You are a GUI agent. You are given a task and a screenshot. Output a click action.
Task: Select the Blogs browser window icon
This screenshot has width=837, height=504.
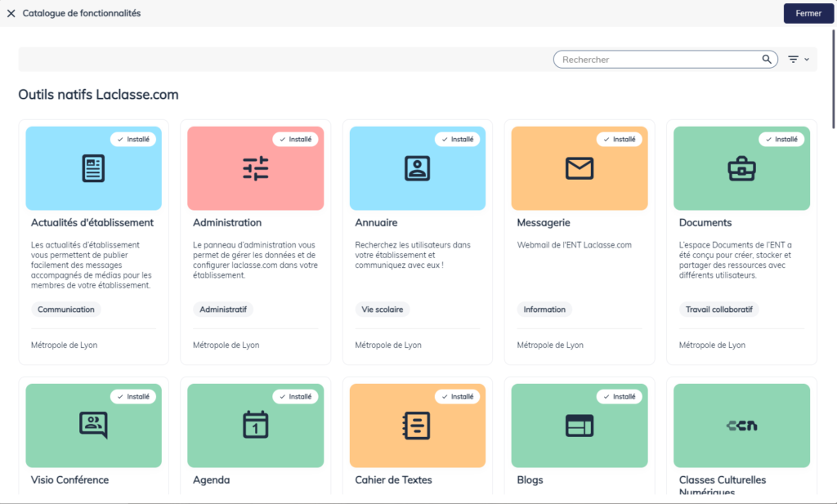tap(579, 425)
